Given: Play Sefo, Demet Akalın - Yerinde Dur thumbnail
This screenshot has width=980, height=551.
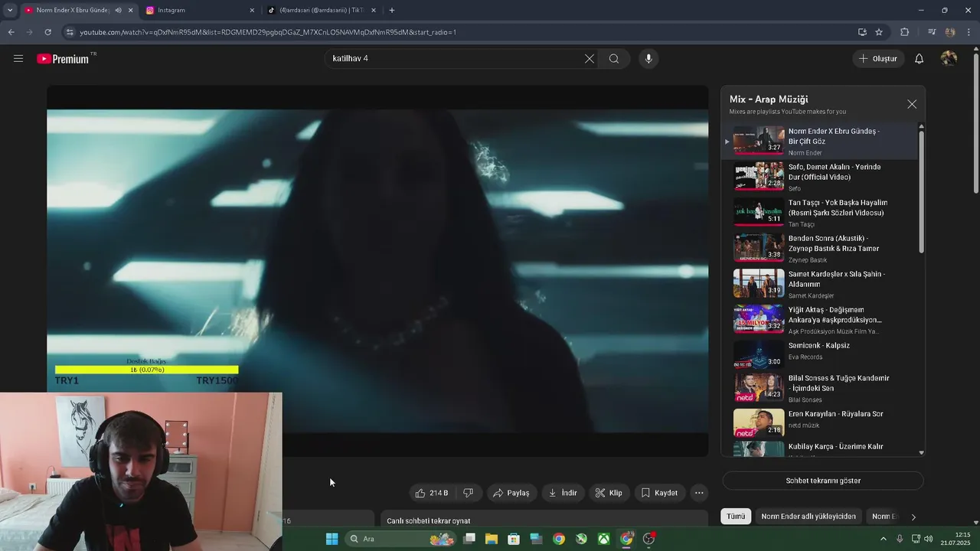Looking at the screenshot, I should [x=759, y=175].
